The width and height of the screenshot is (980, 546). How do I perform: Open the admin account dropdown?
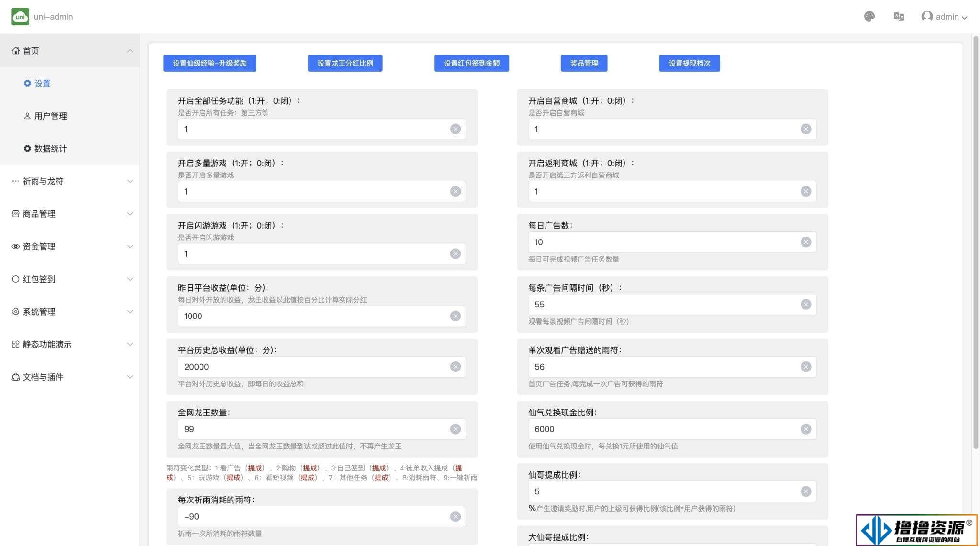pos(945,17)
